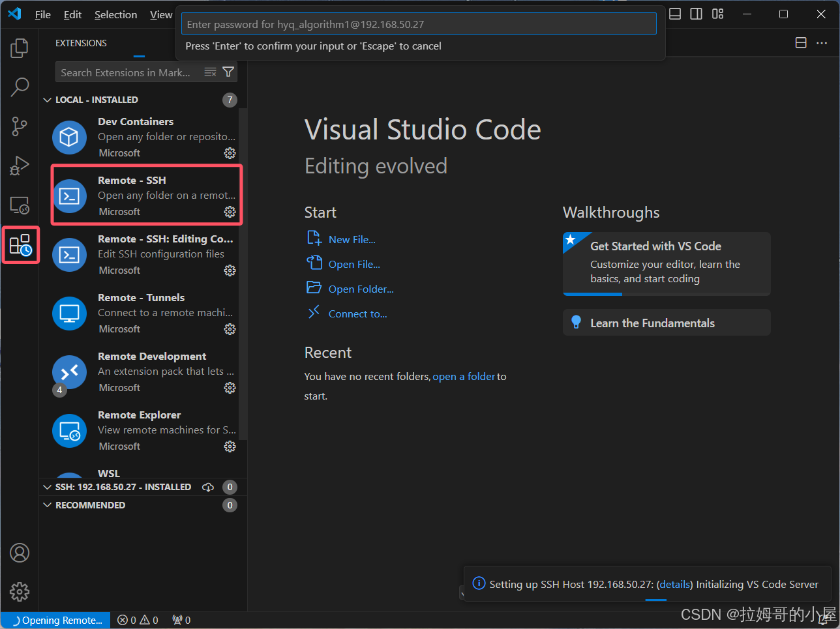Viewport: 840px width, 629px height.
Task: Toggle panel layout icon in title bar
Action: tap(675, 14)
